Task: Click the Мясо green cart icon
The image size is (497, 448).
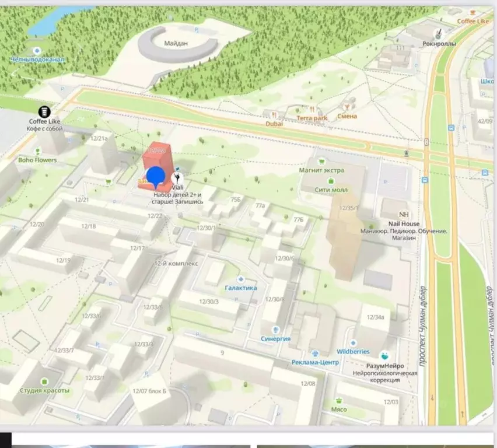Action: click(339, 400)
